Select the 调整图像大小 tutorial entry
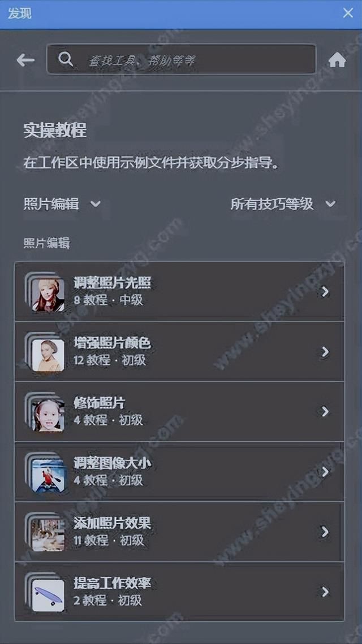The height and width of the screenshot is (644, 362). (x=179, y=472)
